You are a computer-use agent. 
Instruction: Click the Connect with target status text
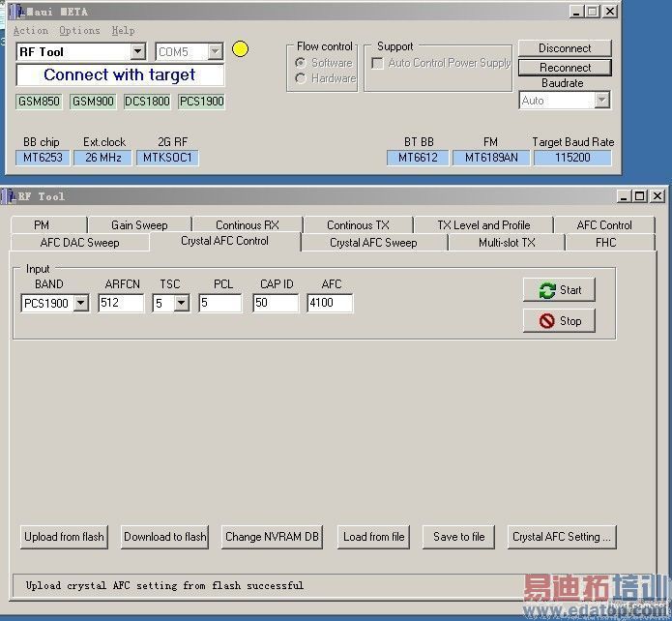pyautogui.click(x=120, y=75)
